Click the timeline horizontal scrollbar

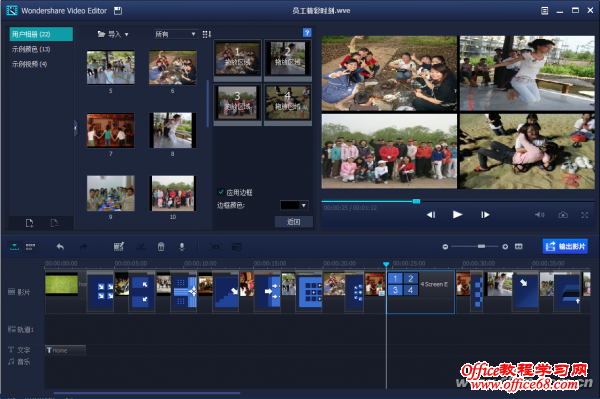(x=147, y=392)
